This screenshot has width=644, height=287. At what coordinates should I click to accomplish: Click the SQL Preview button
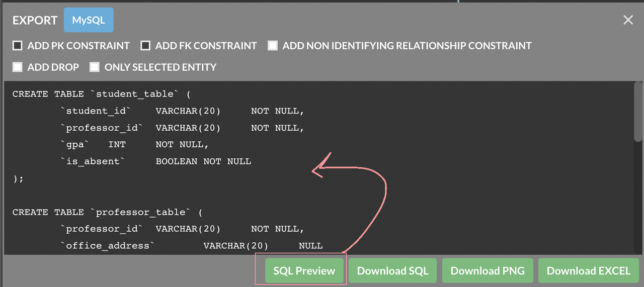click(304, 271)
